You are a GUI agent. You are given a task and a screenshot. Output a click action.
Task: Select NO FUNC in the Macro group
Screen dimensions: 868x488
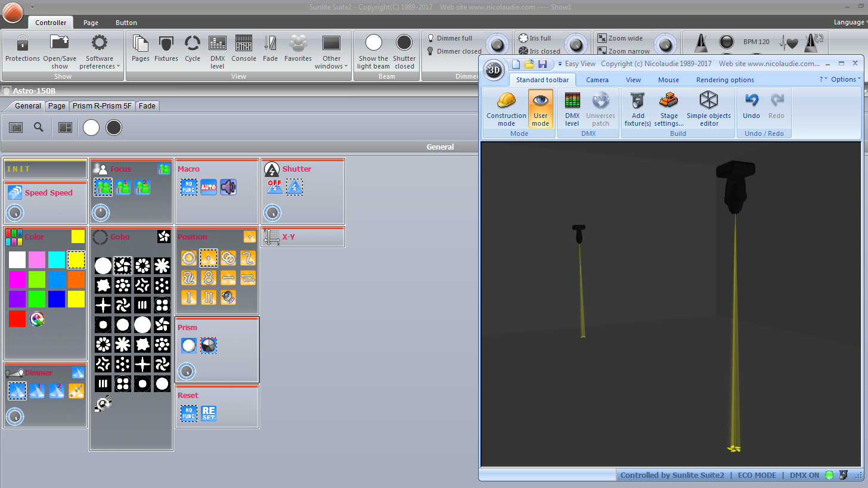pyautogui.click(x=188, y=187)
